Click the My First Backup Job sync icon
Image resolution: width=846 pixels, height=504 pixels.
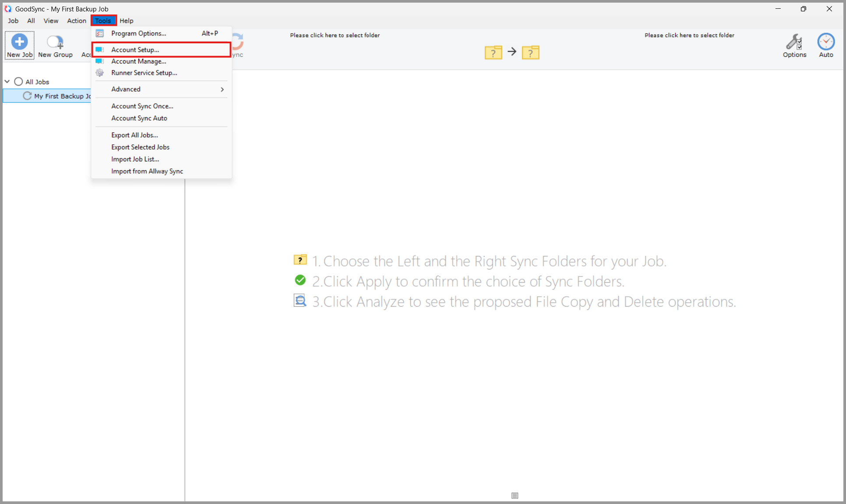pos(27,96)
